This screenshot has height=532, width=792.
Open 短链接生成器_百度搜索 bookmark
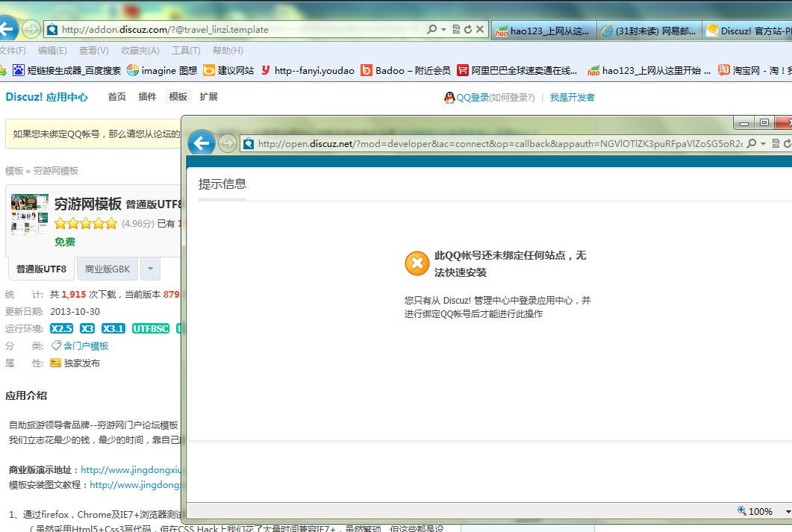click(67, 70)
